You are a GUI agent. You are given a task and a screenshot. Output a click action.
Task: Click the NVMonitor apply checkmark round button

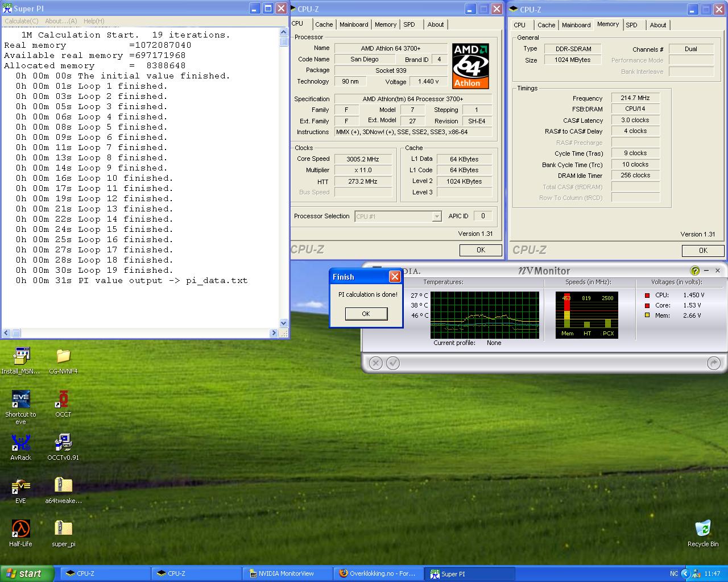coord(393,363)
